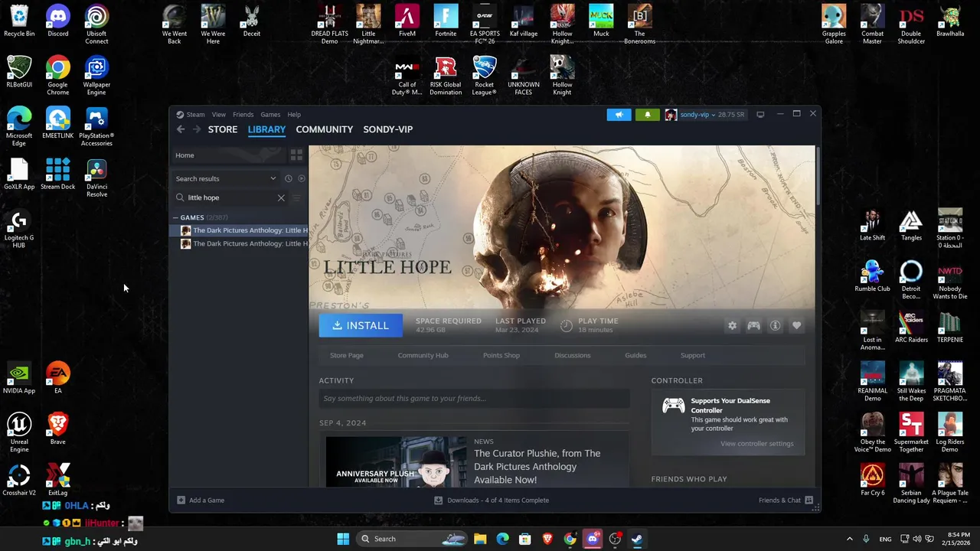Image resolution: width=980 pixels, height=551 pixels.
Task: Show hidden tray icons chevron
Action: 849,539
